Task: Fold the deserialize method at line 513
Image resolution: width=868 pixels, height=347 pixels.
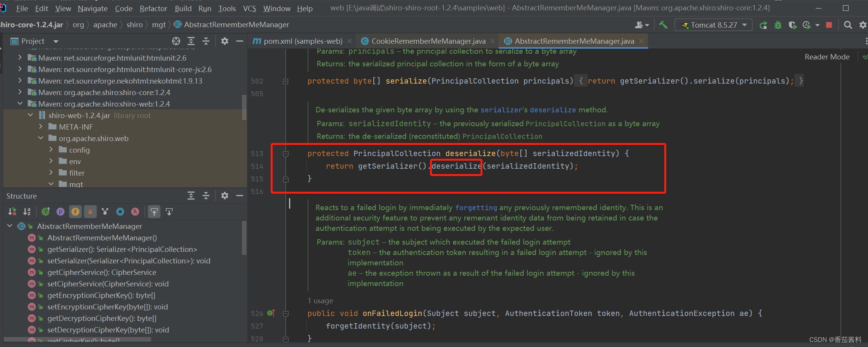Action: 285,154
